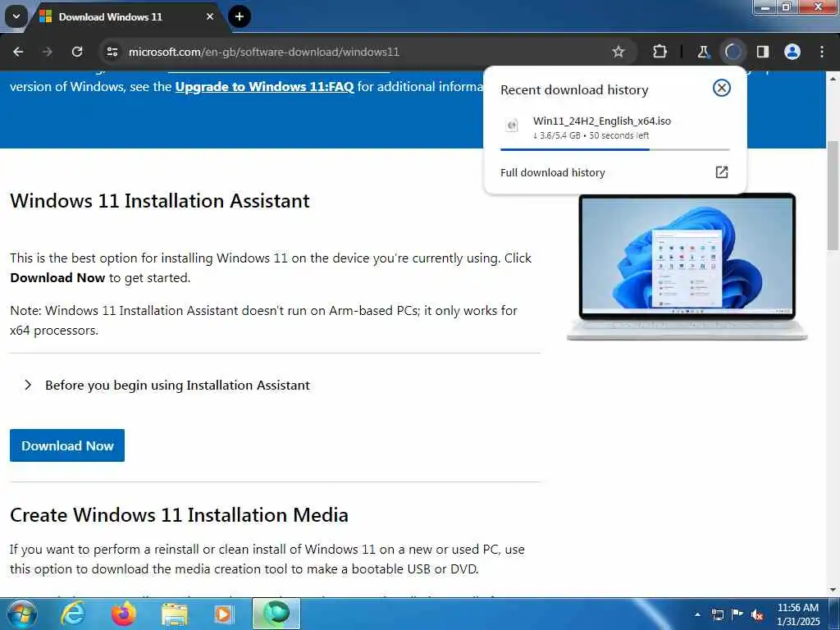
Task: Open the Chrome three-dot menu
Action: pyautogui.click(x=822, y=52)
